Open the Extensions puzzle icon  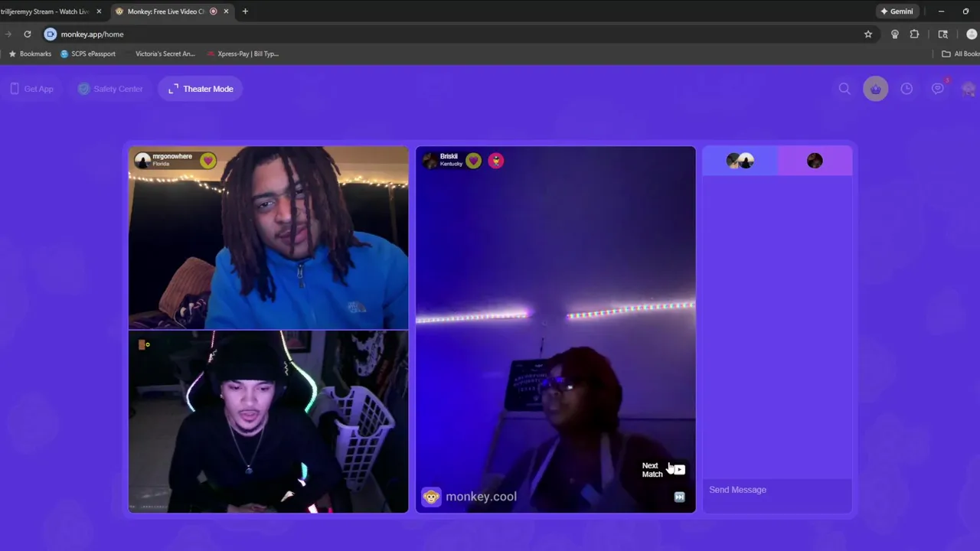point(914,34)
